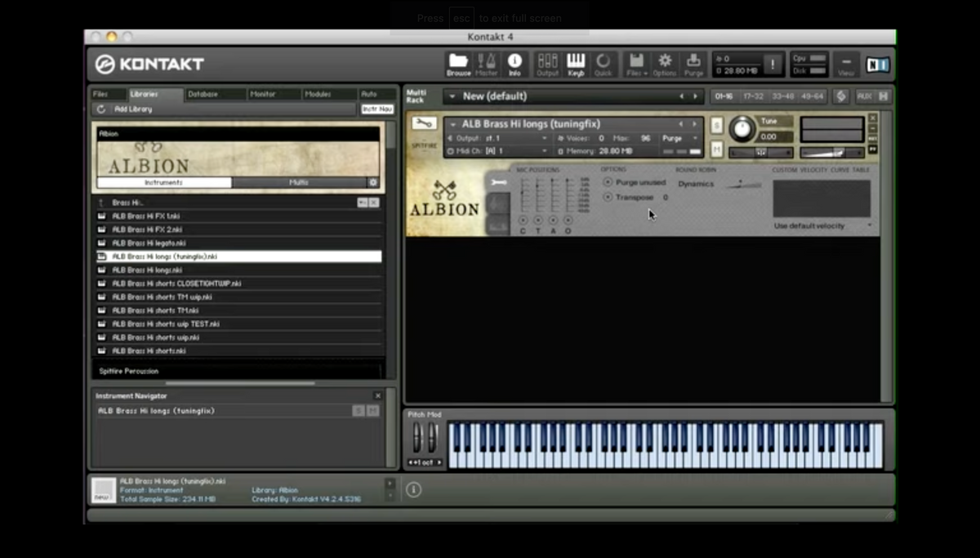
Task: Click the instrument wrench edit icon
Action: point(424,123)
